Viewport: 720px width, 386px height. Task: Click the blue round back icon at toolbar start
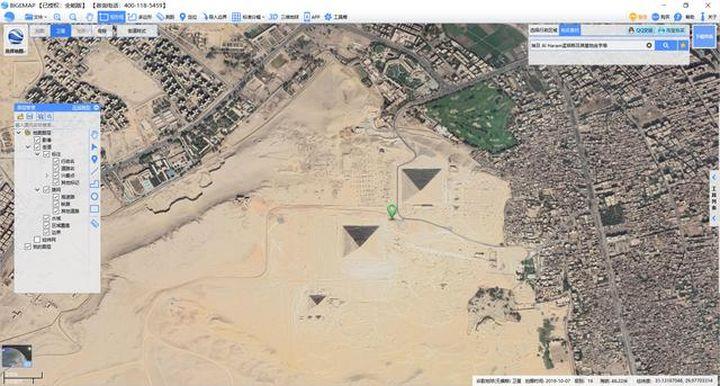(9, 17)
